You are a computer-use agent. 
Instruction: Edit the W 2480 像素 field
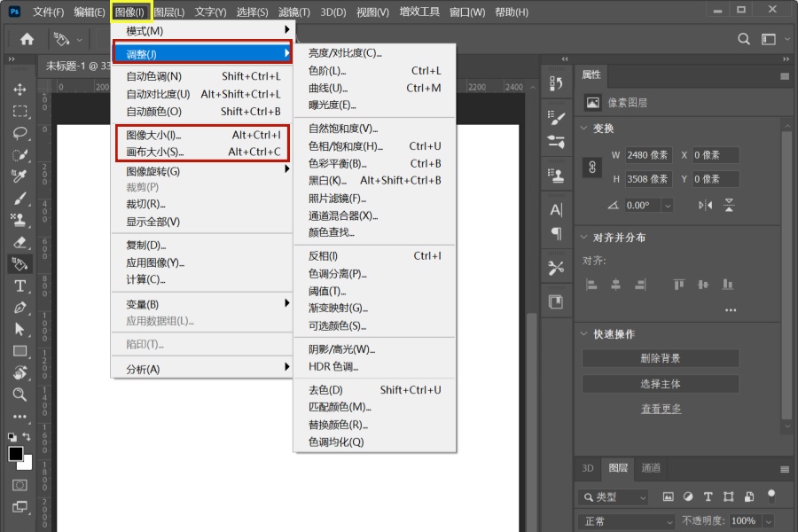pos(648,155)
